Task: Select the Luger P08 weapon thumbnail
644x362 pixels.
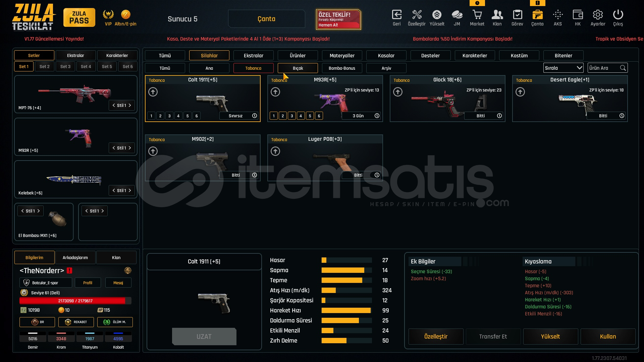Action: tap(333, 162)
